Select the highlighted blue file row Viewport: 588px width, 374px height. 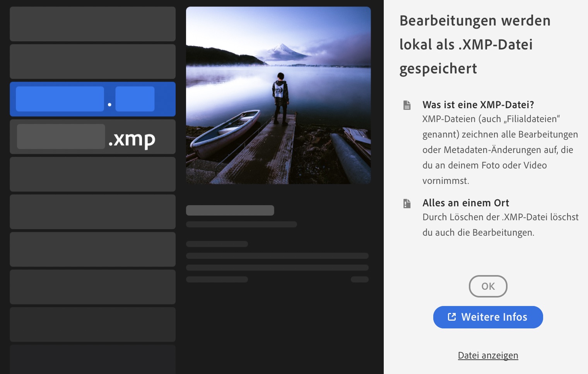pyautogui.click(x=93, y=99)
